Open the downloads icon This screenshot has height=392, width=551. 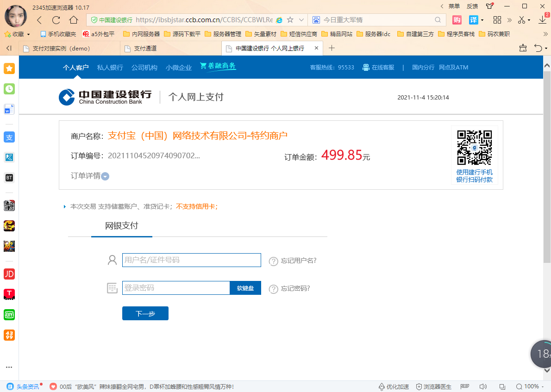542,20
